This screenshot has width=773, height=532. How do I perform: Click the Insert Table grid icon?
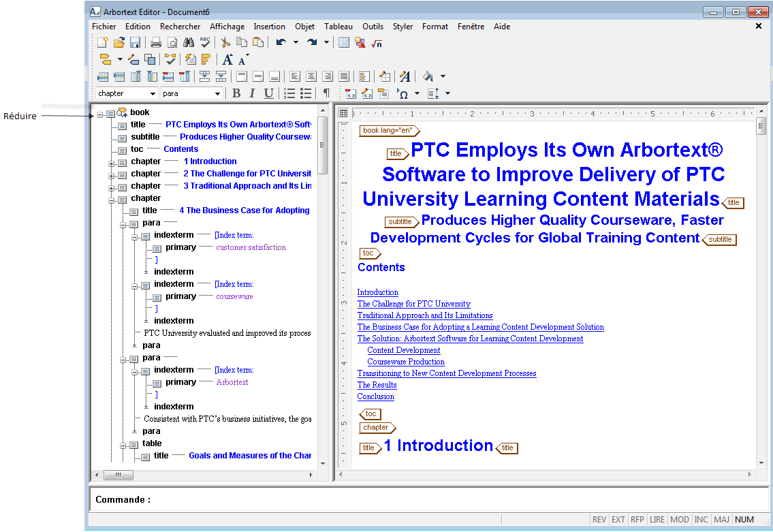344,43
